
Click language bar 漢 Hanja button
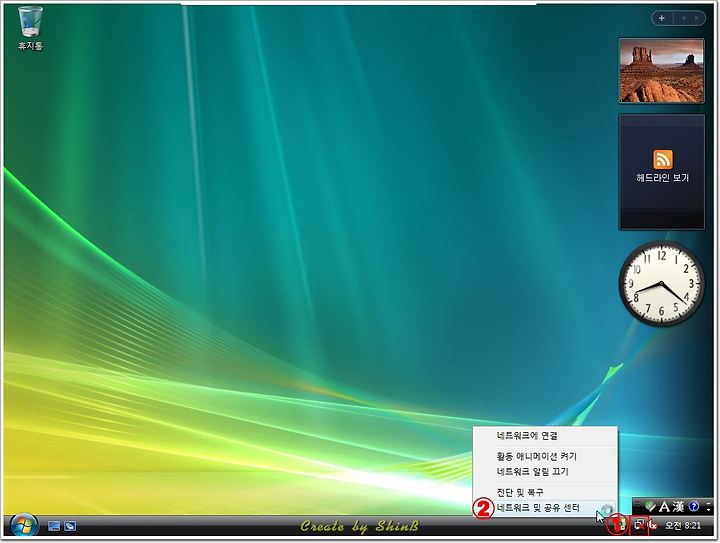click(678, 507)
